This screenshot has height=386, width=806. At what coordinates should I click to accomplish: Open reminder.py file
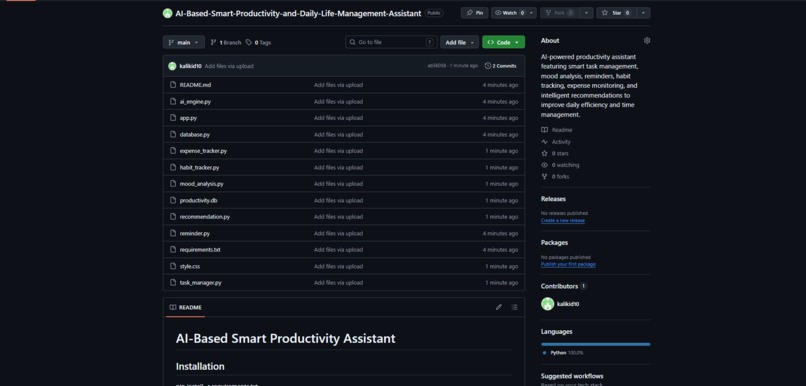pos(194,233)
